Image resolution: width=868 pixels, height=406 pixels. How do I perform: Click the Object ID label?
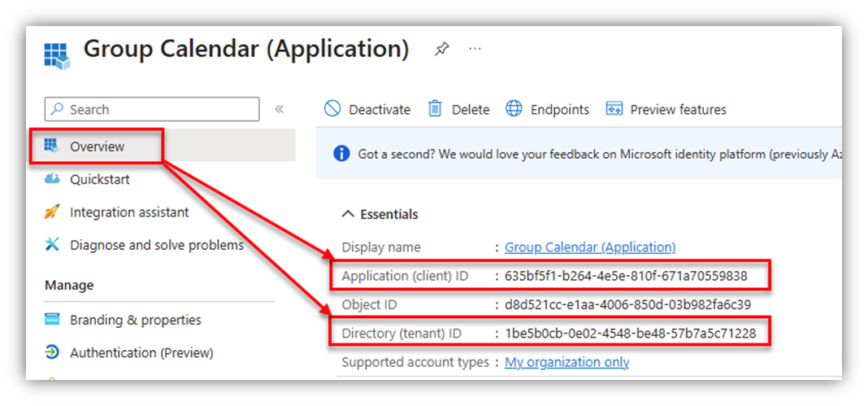369,304
